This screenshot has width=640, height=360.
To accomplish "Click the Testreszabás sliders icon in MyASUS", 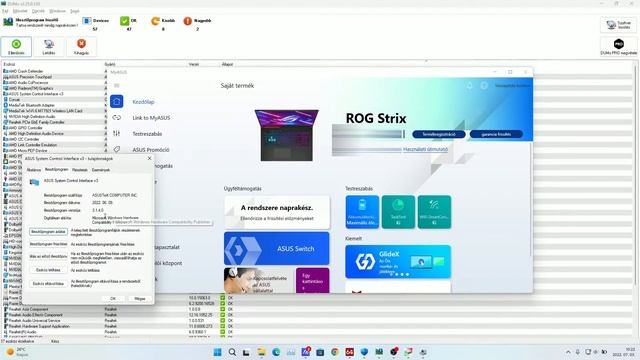I will click(x=117, y=133).
